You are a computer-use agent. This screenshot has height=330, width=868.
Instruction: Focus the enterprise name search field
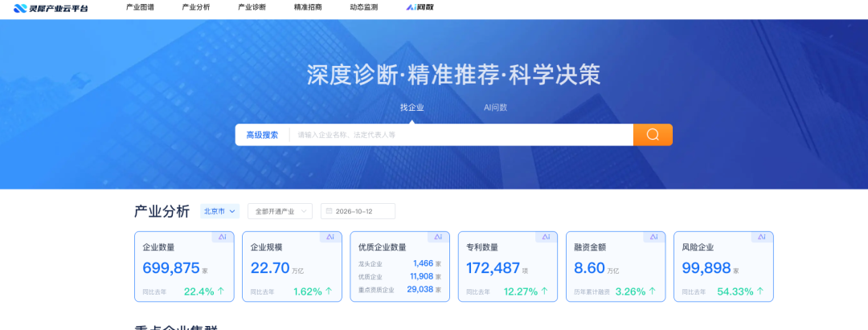click(461, 135)
